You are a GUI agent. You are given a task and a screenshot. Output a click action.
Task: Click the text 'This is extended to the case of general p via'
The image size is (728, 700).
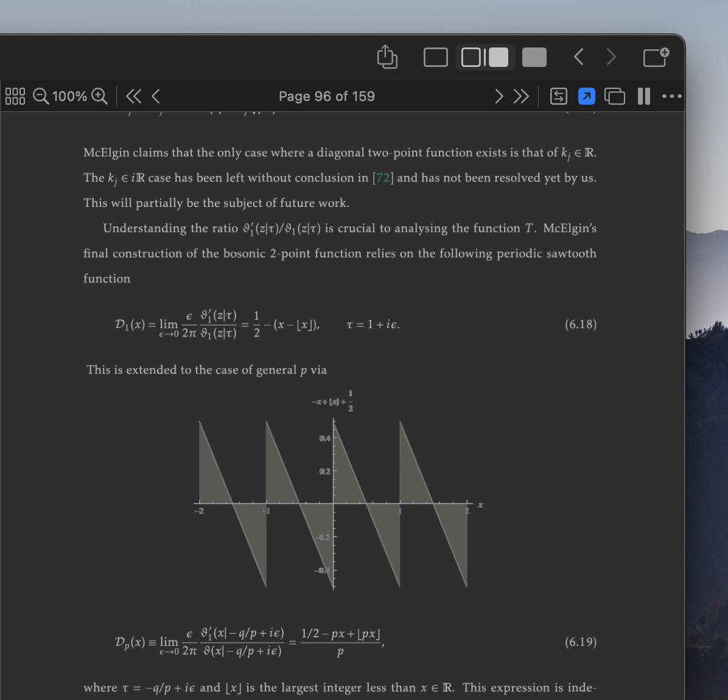[206, 370]
